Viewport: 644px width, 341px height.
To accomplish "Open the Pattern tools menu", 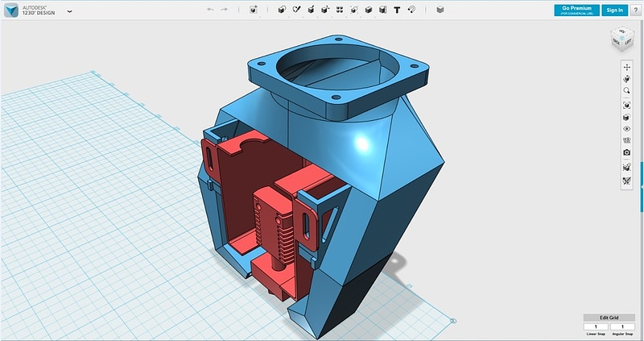I will tap(340, 10).
